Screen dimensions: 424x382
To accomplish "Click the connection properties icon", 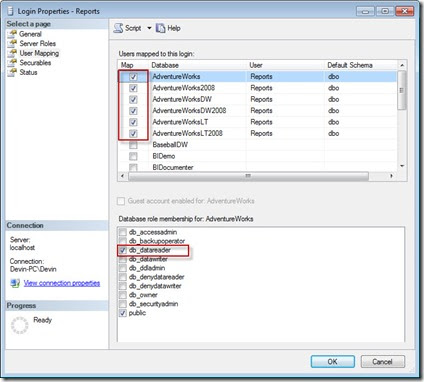I will (x=15, y=283).
